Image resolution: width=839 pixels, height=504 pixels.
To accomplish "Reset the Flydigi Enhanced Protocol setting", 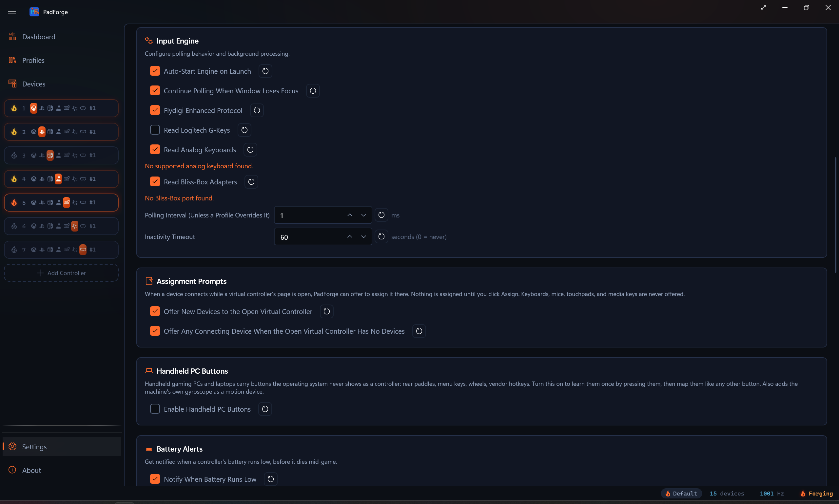I will pyautogui.click(x=257, y=110).
